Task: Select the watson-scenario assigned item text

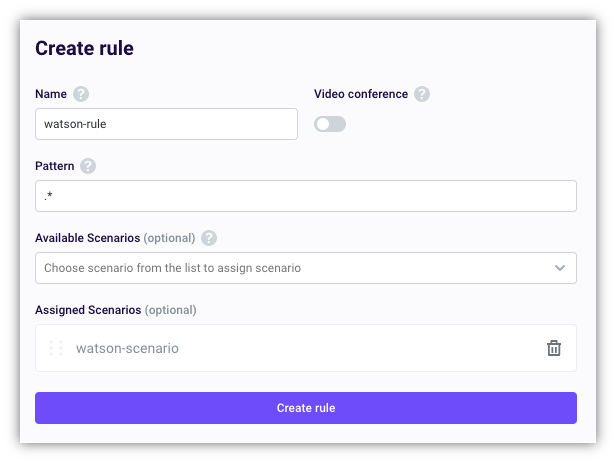Action: (127, 348)
